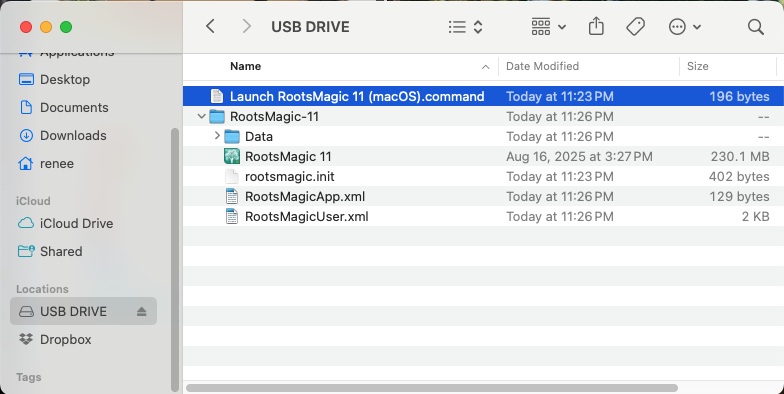Click the sidebar vertical scrollbar
The image size is (784, 394).
174,260
